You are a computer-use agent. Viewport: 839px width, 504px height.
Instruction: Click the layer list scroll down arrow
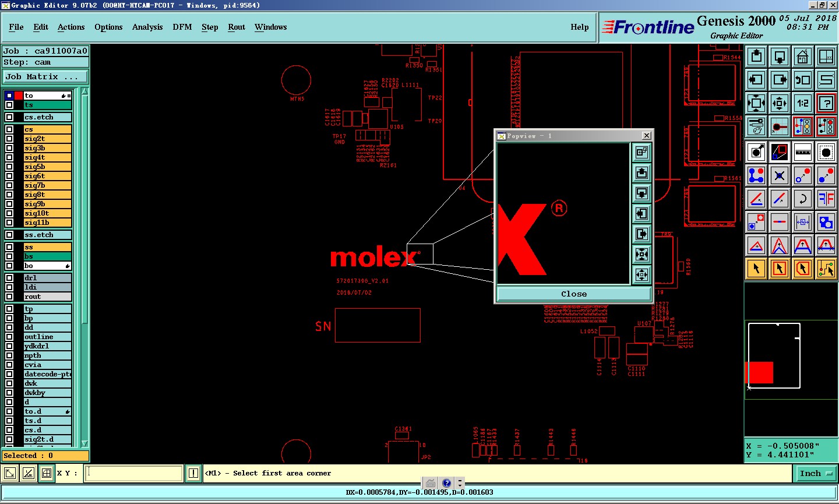(85, 443)
